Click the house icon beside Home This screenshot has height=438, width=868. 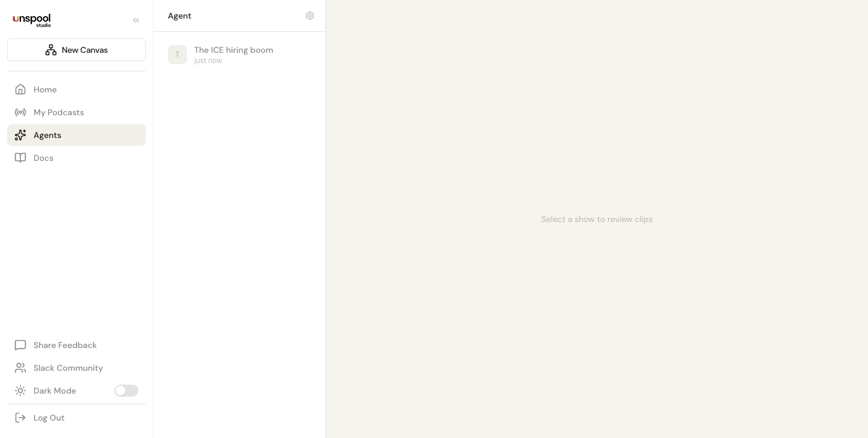(x=20, y=89)
